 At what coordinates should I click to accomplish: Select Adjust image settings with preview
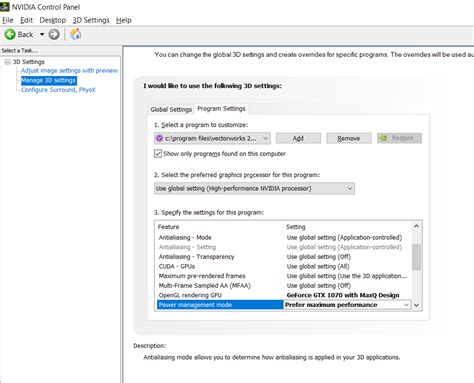69,71
